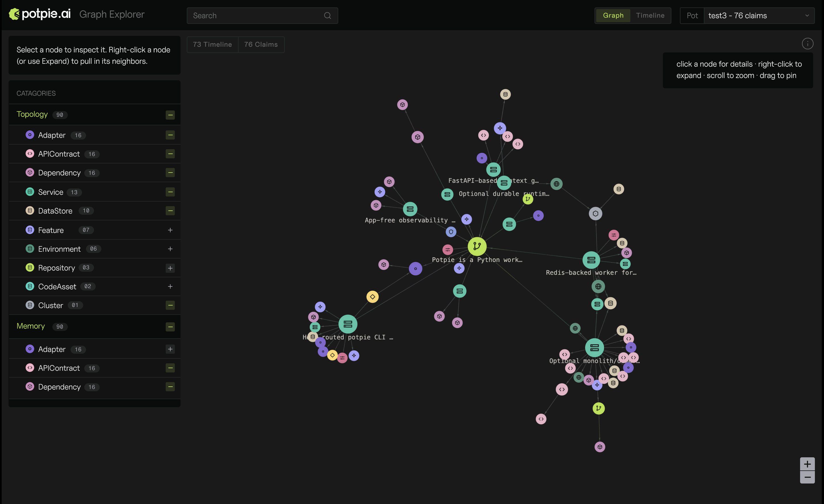Select the 'Redis-backed worker for…' service node

coord(591,260)
